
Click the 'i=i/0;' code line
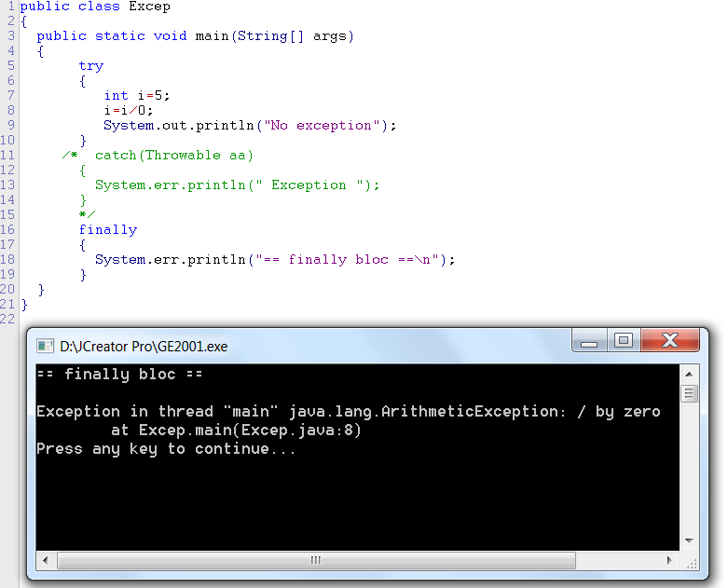click(128, 111)
